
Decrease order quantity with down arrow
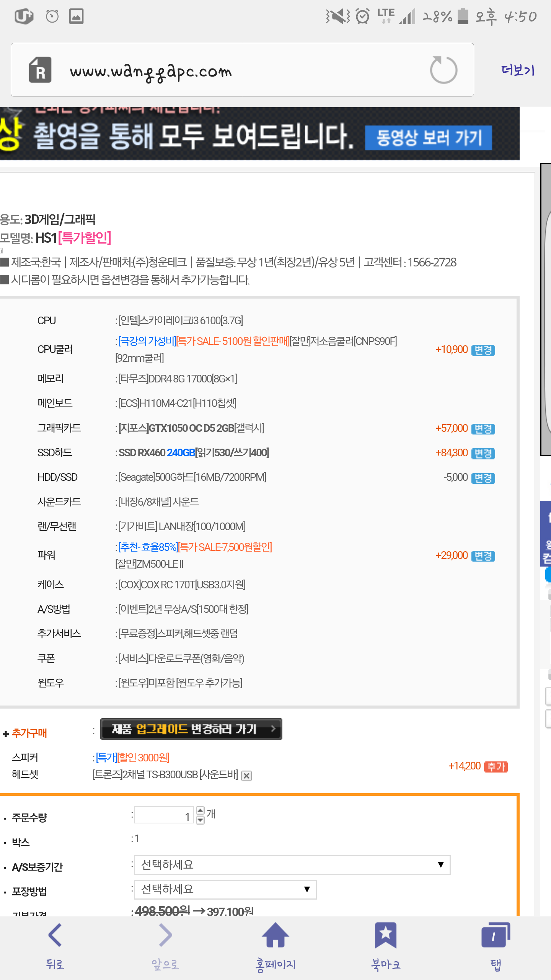click(200, 820)
